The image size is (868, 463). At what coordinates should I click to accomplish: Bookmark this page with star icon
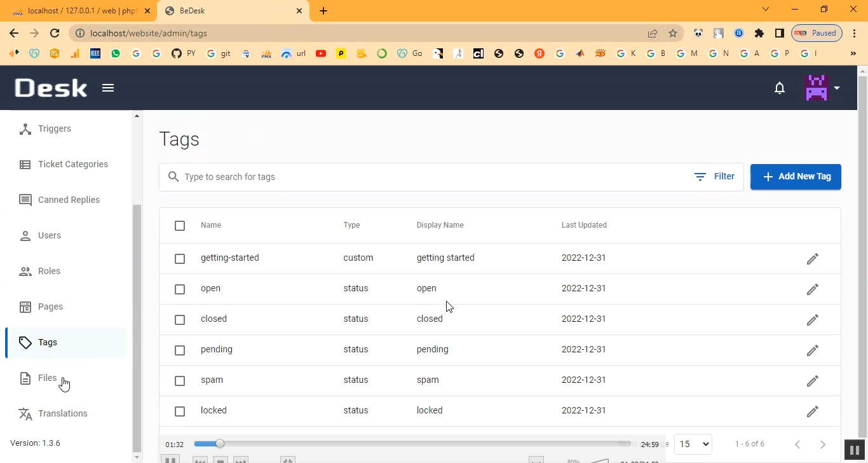(673, 33)
